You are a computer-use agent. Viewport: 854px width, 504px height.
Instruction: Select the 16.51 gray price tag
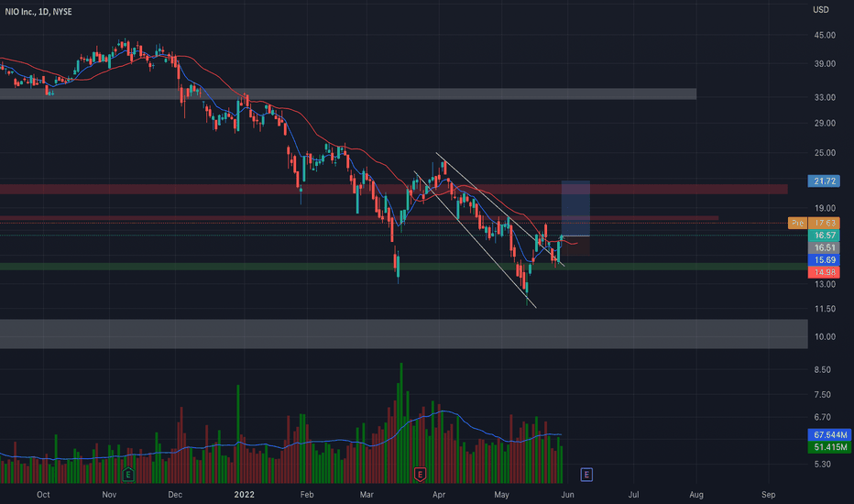coord(824,248)
